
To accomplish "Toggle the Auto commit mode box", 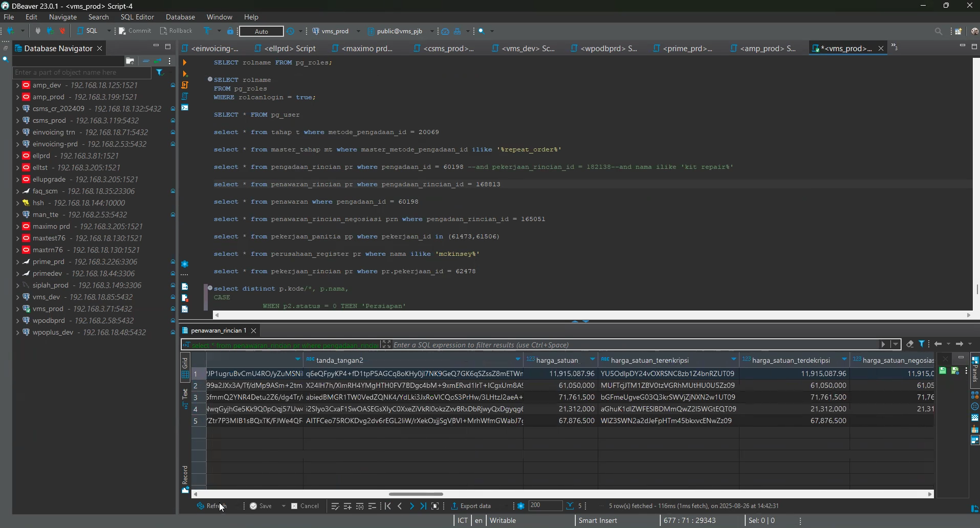I will (262, 31).
